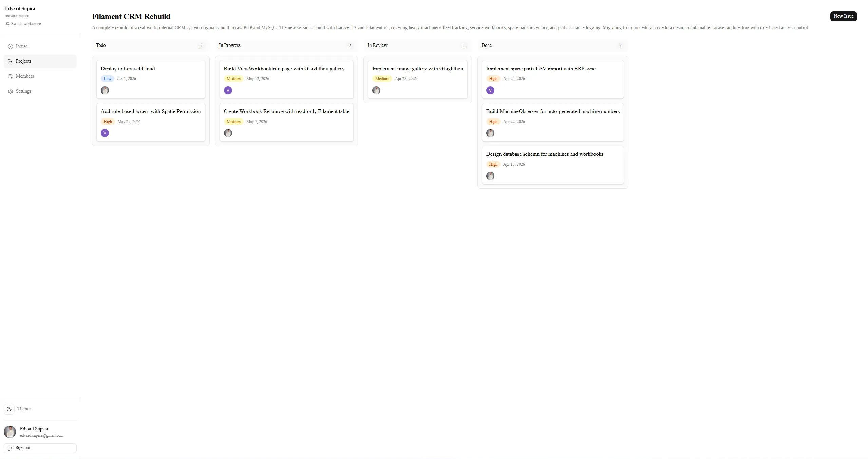Screen dimensions: 868x459
Task: Click the Sign out arrow icon
Action: tap(10, 448)
